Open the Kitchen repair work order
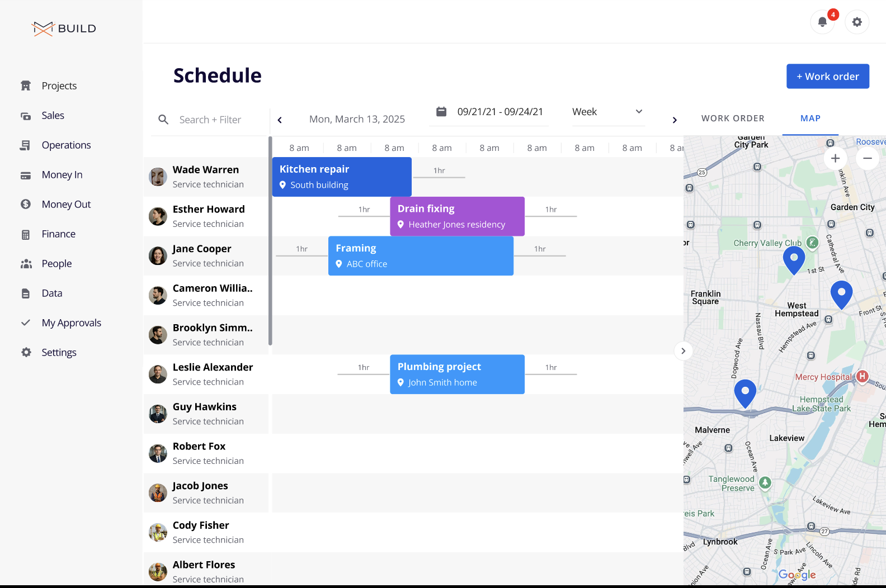886x588 pixels. click(x=342, y=177)
